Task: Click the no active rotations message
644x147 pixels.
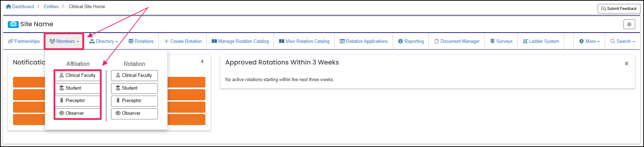Action: [280, 80]
